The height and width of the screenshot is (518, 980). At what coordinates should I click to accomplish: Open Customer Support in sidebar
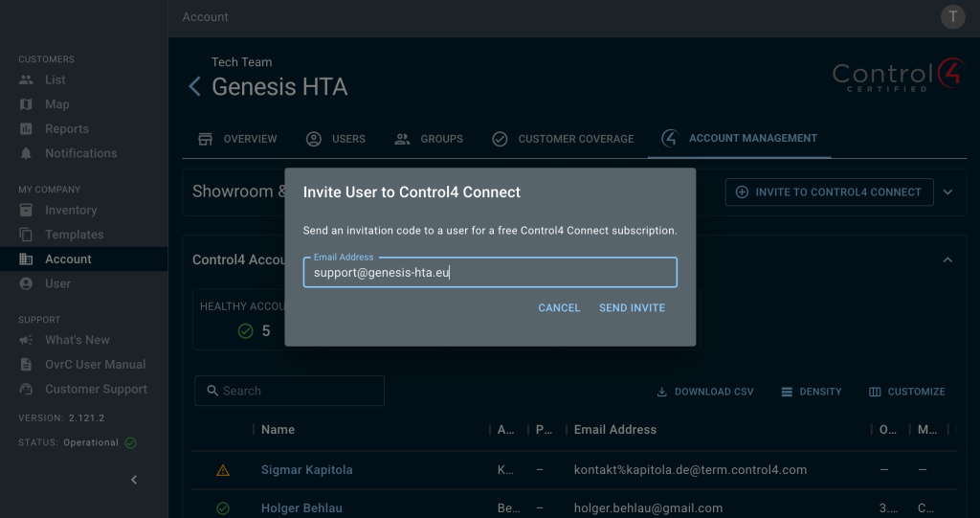point(84,389)
